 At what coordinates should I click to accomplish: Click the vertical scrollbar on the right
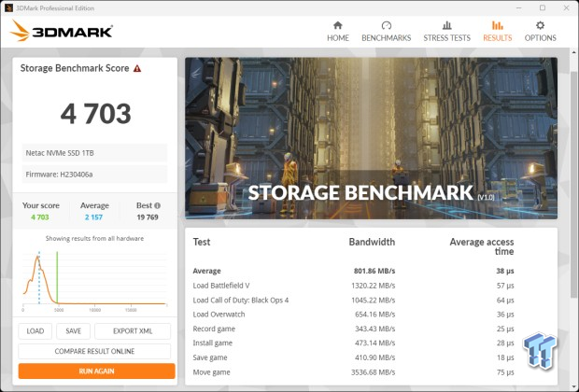574,185
